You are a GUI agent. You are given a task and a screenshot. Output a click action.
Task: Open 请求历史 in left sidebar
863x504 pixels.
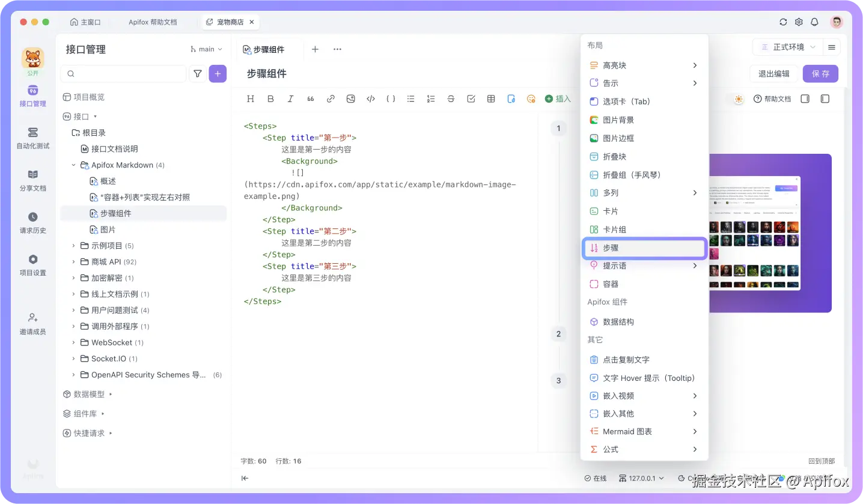coord(32,222)
